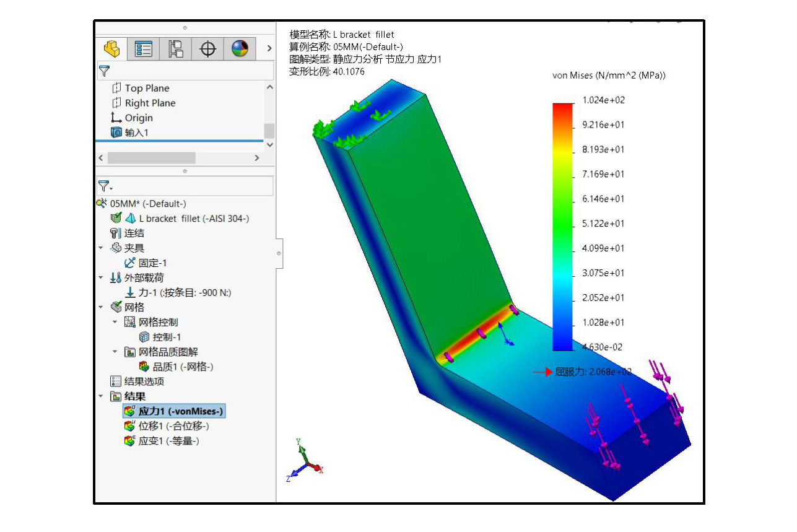Viewport: 797px width, 532px height.
Task: Select the DimXpertManager crosshair tab icon
Action: (208, 49)
